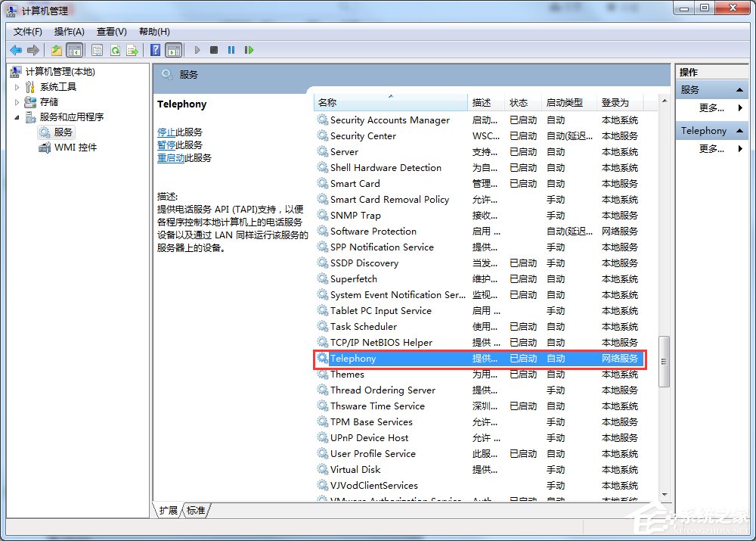756x541 pixels.
Task: Click the 停止此服务 link
Action: tap(180, 131)
